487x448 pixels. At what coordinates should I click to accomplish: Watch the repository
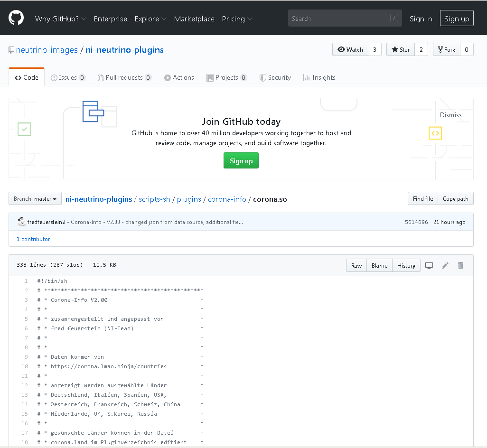(350, 50)
